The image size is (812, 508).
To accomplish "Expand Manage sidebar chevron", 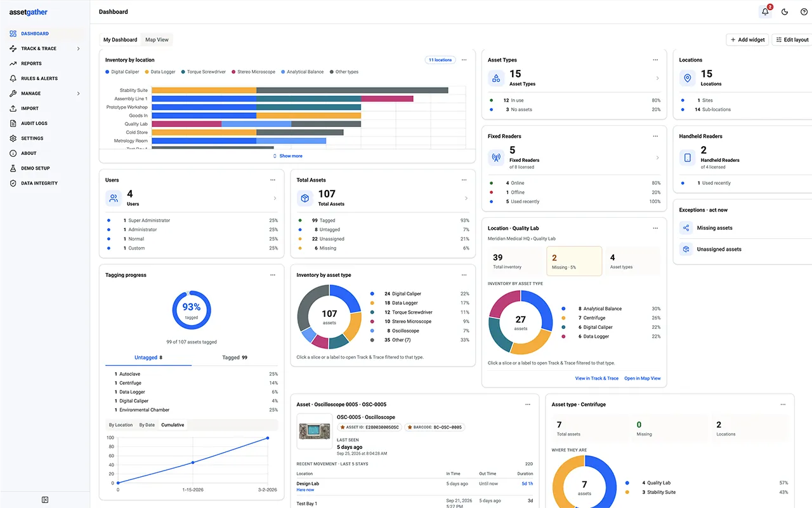I will pyautogui.click(x=79, y=93).
